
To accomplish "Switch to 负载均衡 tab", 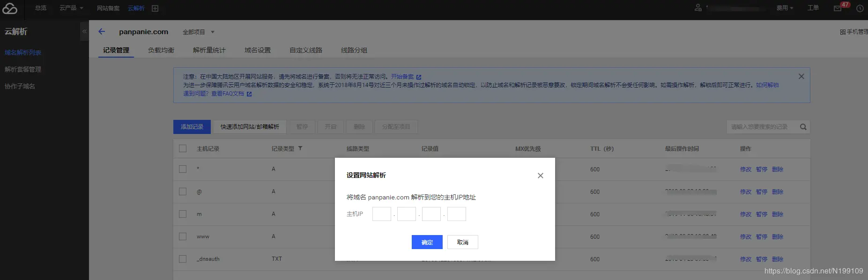I will (x=161, y=50).
